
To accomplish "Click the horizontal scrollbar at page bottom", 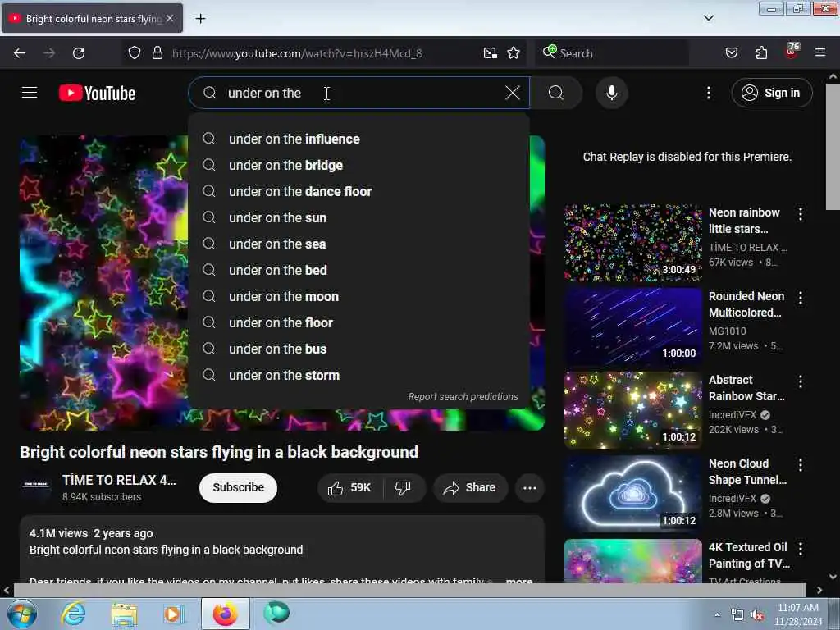I will pos(410,590).
